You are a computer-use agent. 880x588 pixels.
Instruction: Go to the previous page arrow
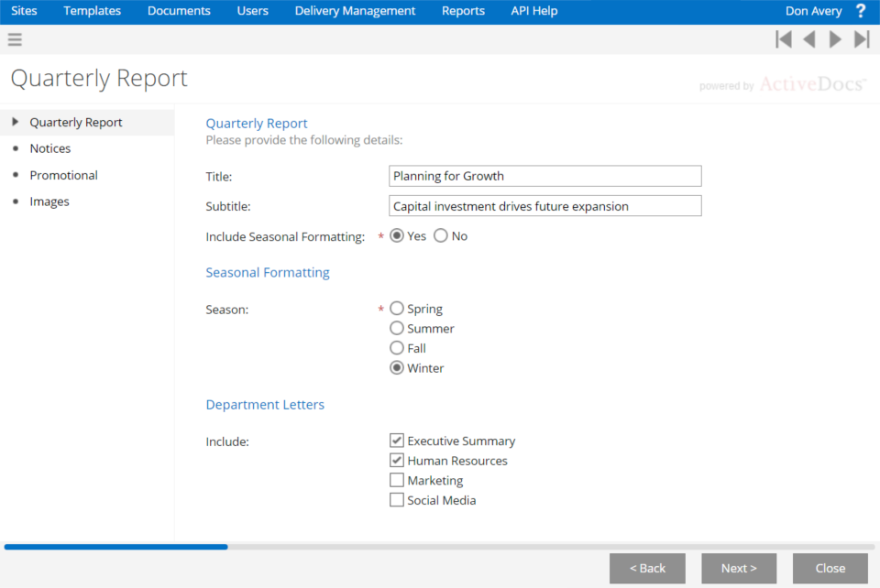coord(809,39)
